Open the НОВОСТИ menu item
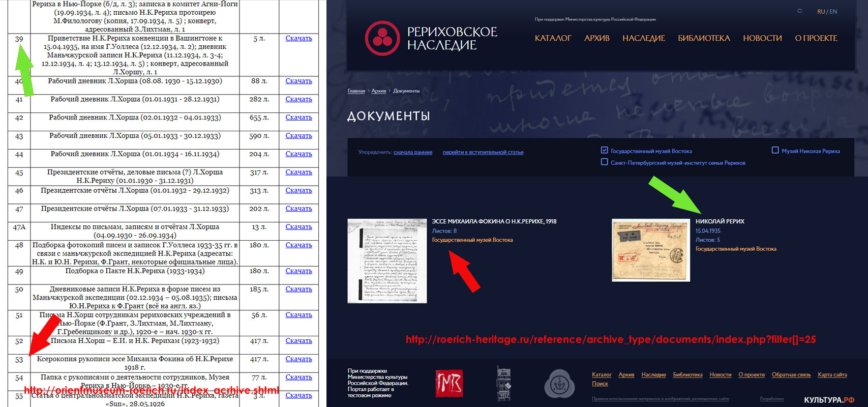Screen dimensions: 868x407 click(x=762, y=38)
